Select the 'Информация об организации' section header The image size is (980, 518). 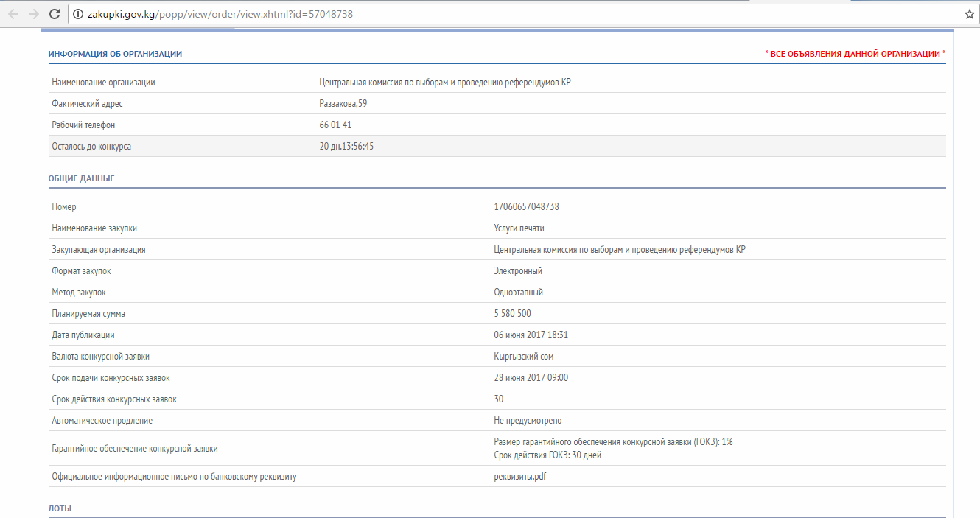pos(115,54)
